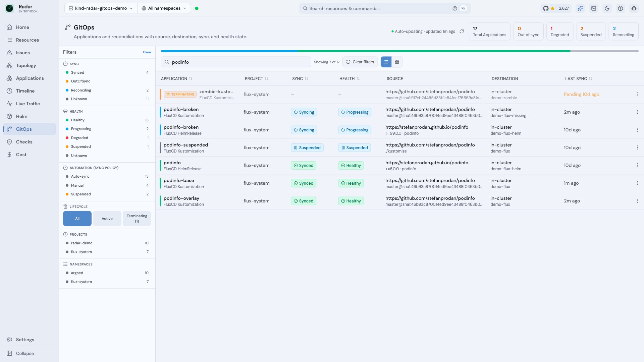
Task: Open Issues in sidebar
Action: (x=29, y=53)
